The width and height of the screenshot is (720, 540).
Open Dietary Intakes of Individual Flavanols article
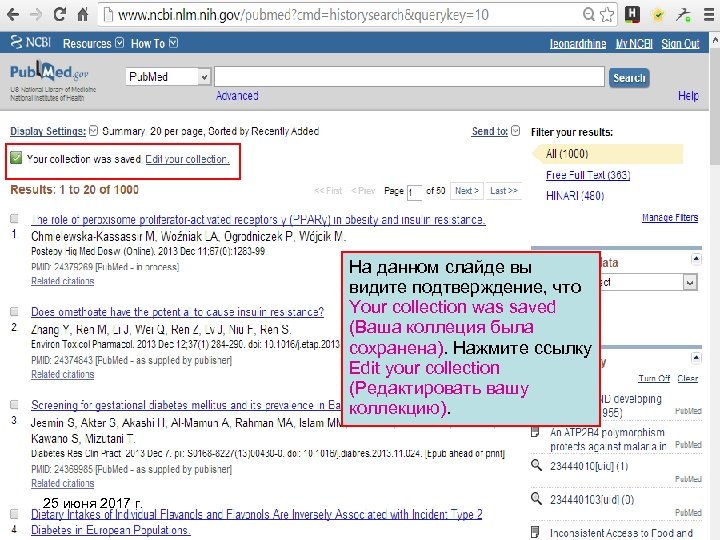pyautogui.click(x=256, y=522)
